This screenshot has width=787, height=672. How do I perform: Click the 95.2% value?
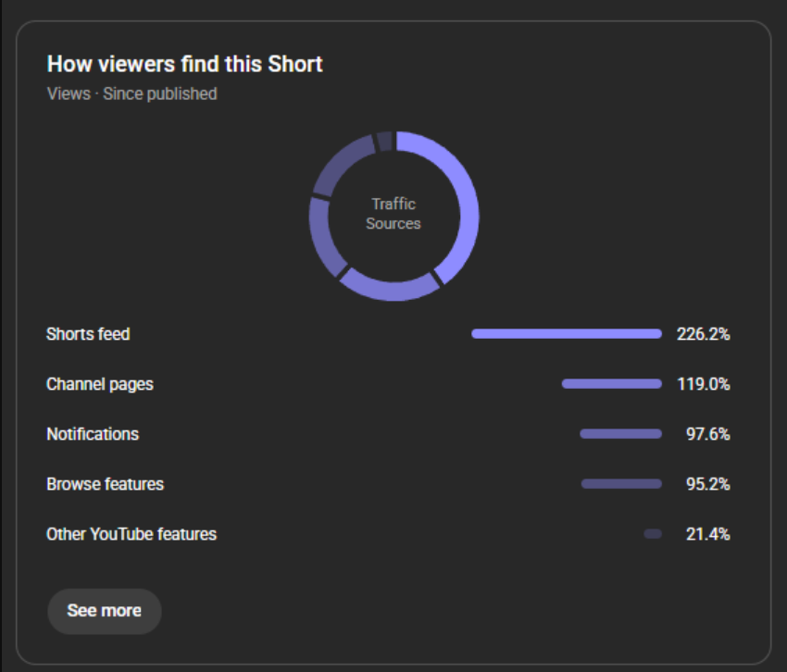708,484
